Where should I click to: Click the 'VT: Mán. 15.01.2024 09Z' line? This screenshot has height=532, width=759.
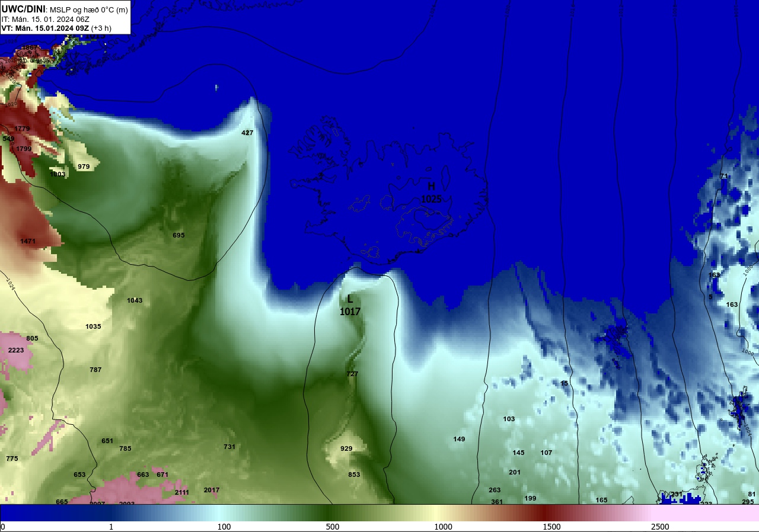click(x=44, y=28)
